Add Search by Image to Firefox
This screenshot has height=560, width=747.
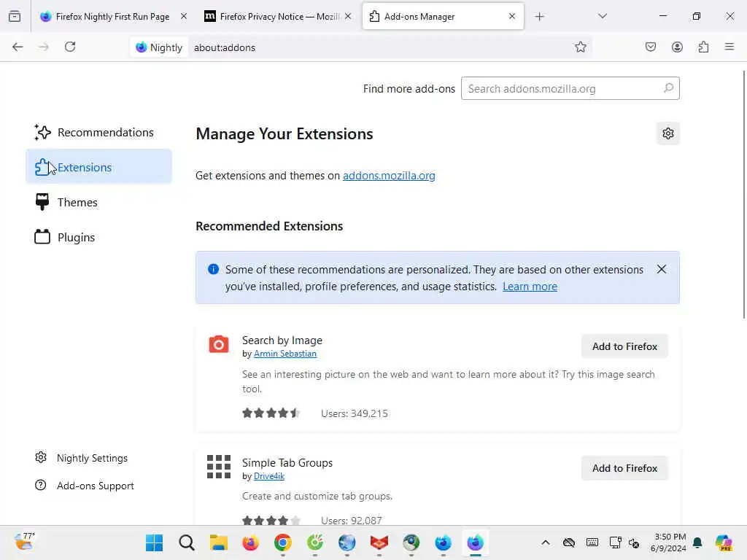pos(624,346)
